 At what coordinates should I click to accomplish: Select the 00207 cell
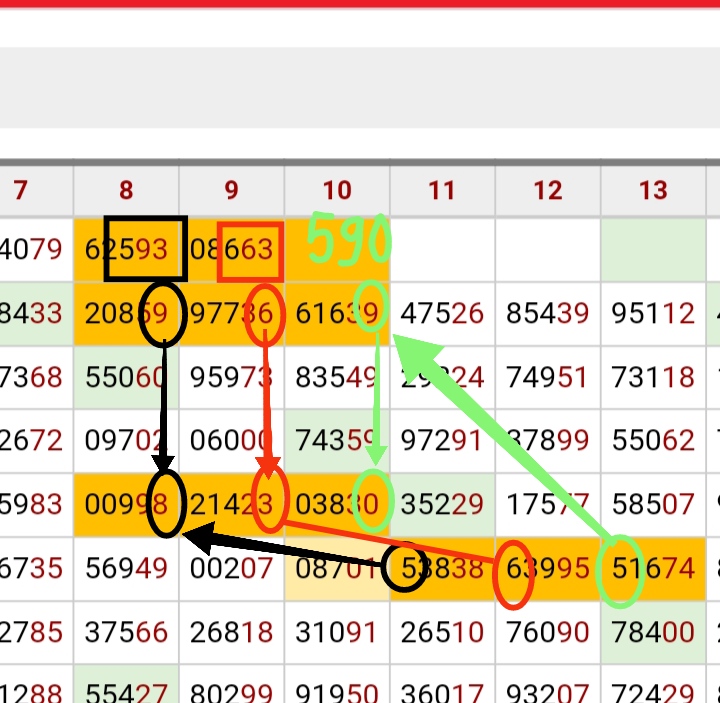tap(231, 568)
